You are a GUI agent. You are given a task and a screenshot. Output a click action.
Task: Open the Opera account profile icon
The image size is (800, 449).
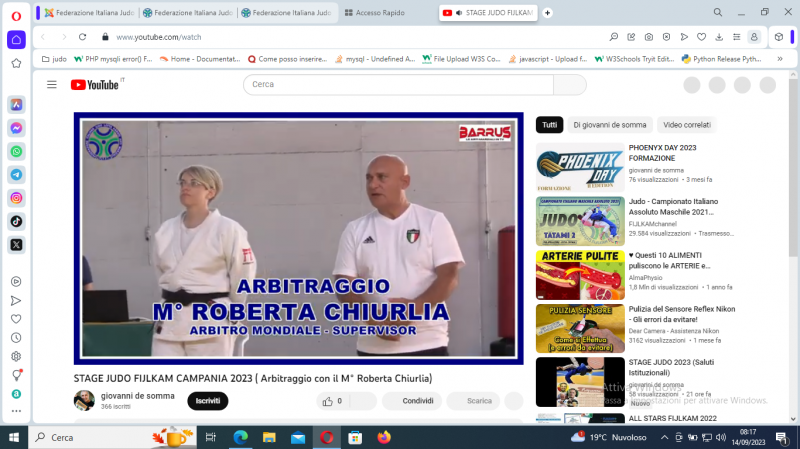point(754,37)
